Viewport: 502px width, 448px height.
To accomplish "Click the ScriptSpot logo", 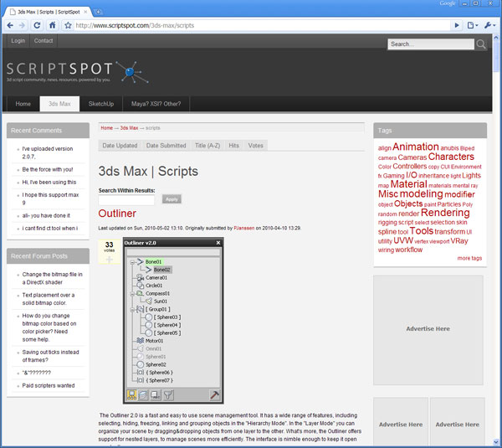I will coord(77,72).
